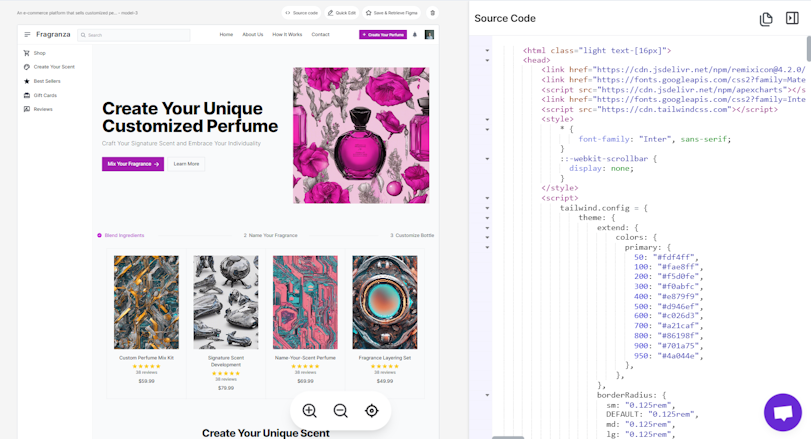Screen dimensions: 811x439
Task: Click the $59.99 price text
Action: 146,381
